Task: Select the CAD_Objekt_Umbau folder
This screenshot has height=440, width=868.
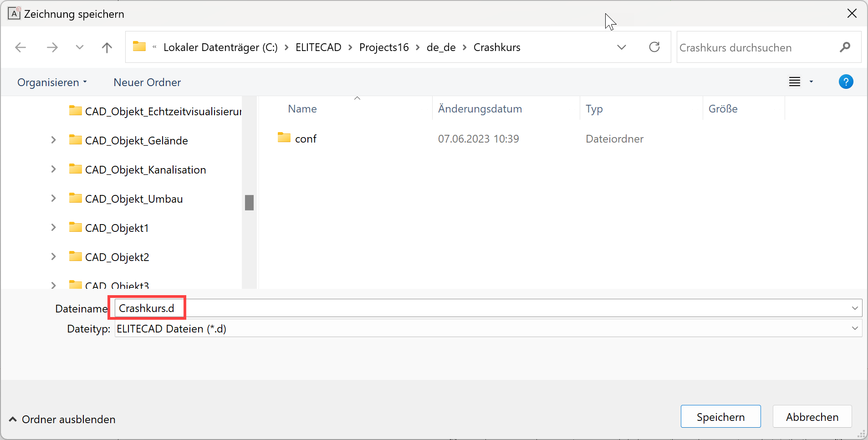Action: coord(126,199)
